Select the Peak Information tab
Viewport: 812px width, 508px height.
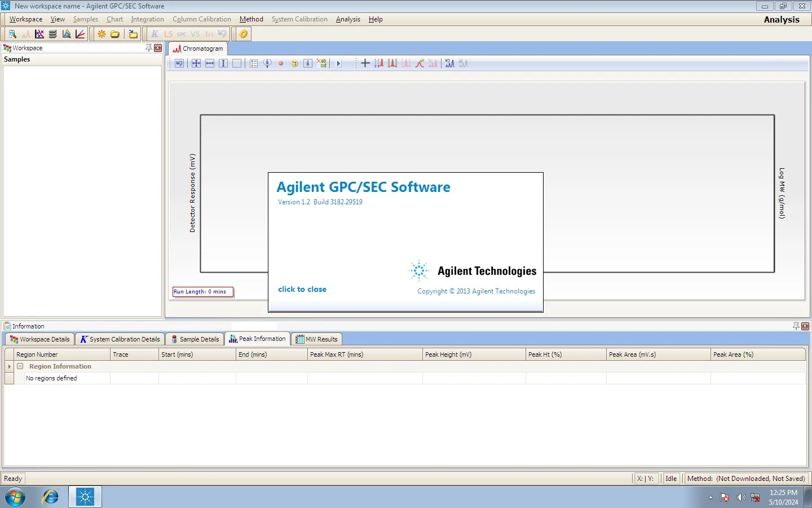pyautogui.click(x=257, y=339)
